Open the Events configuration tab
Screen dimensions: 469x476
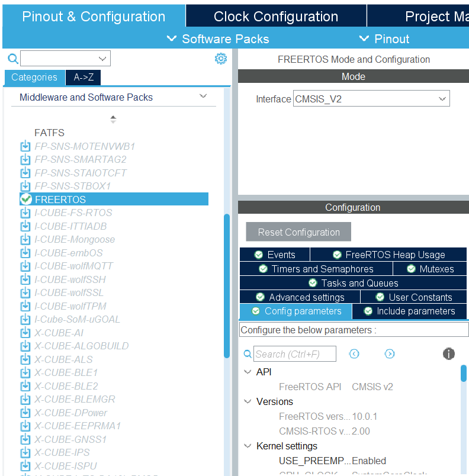pos(275,255)
